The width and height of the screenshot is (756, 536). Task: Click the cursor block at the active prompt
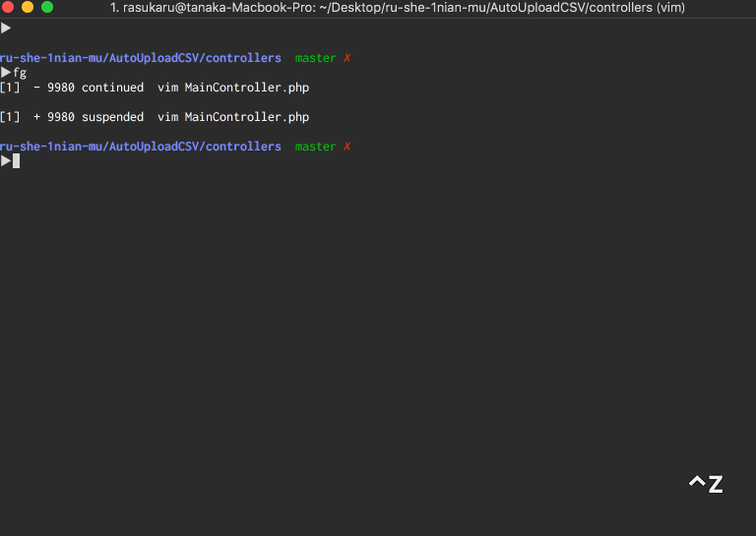pyautogui.click(x=17, y=161)
